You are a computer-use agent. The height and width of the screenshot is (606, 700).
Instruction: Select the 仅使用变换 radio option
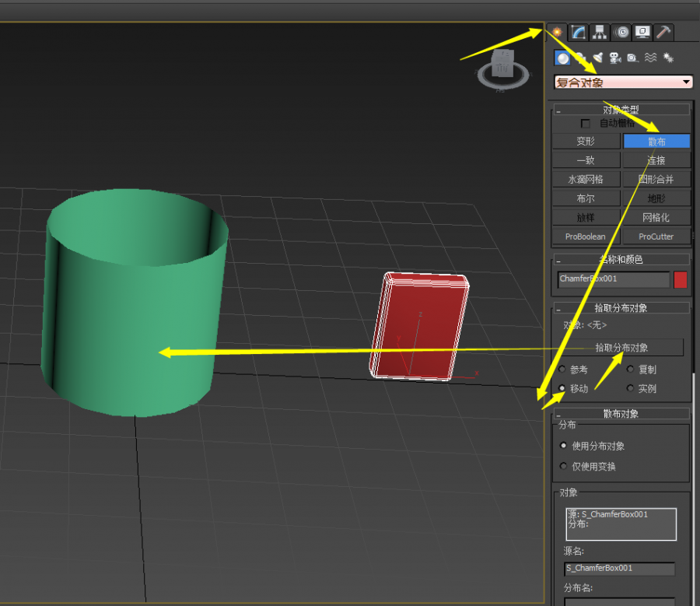tap(564, 466)
